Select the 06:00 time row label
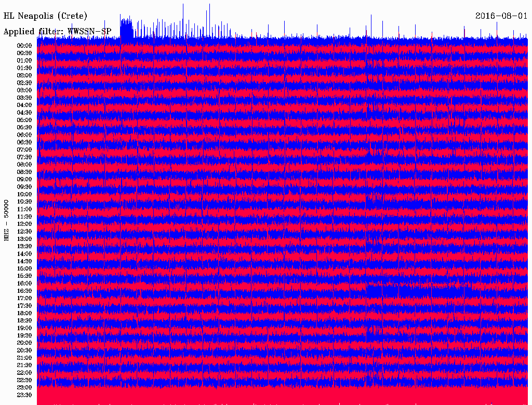The width and height of the screenshot is (532, 405). (24, 135)
